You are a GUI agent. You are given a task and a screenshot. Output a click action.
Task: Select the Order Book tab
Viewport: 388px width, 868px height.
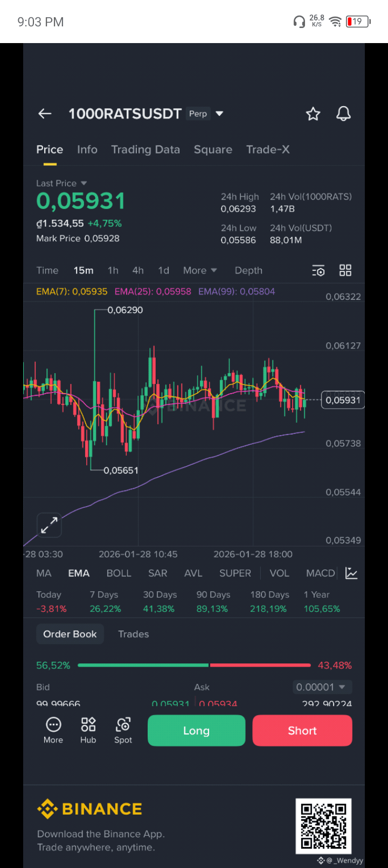pyautogui.click(x=70, y=634)
